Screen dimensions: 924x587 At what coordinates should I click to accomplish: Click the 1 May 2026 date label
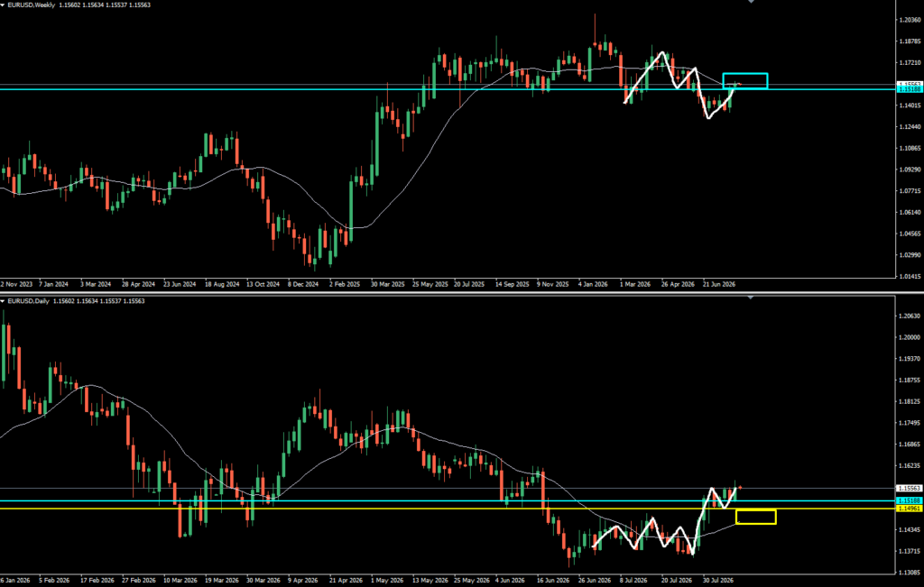(x=386, y=580)
